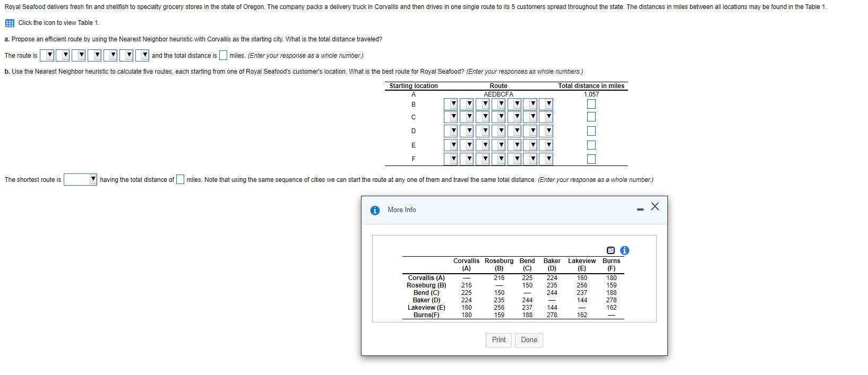Click 188 in the Burns(F) row
The image size is (868, 375).
[x=527, y=315]
